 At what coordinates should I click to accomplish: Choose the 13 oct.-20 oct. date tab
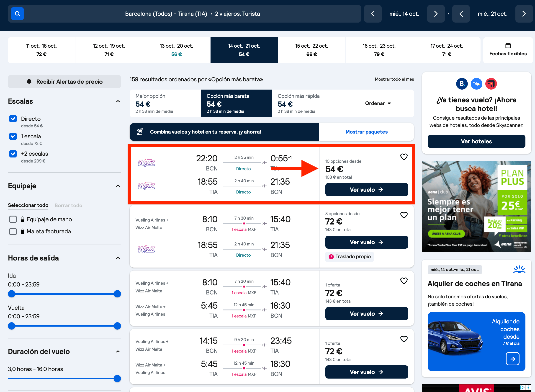[x=177, y=50]
